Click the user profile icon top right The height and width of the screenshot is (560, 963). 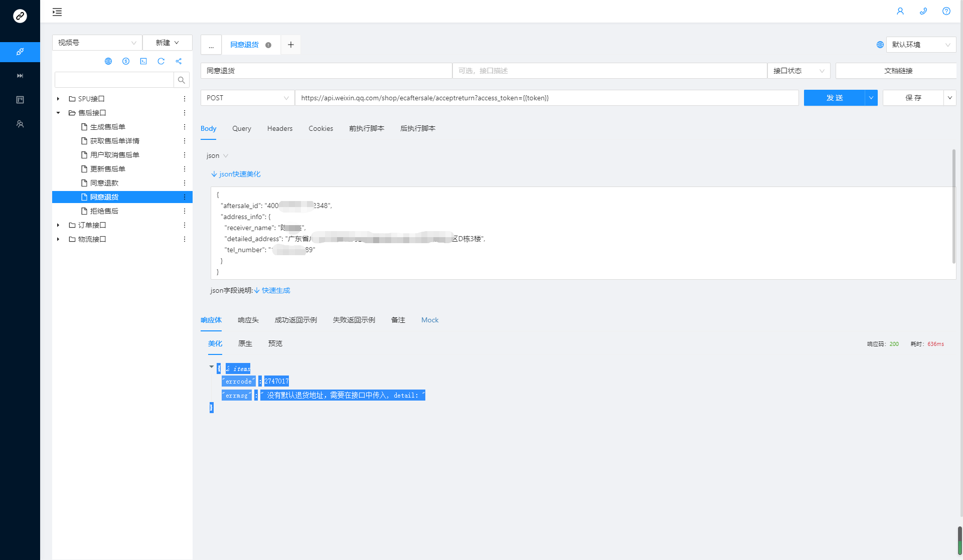900,11
